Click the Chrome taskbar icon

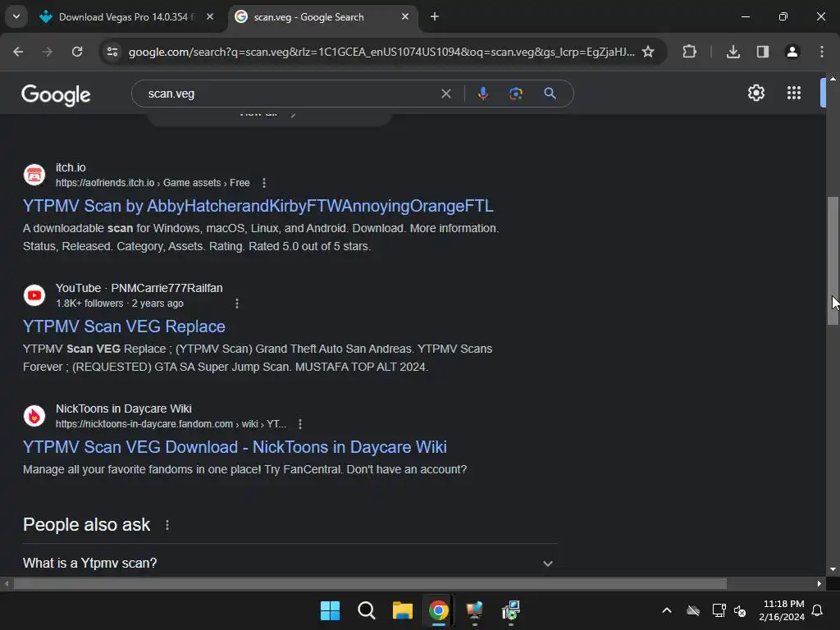click(439, 610)
